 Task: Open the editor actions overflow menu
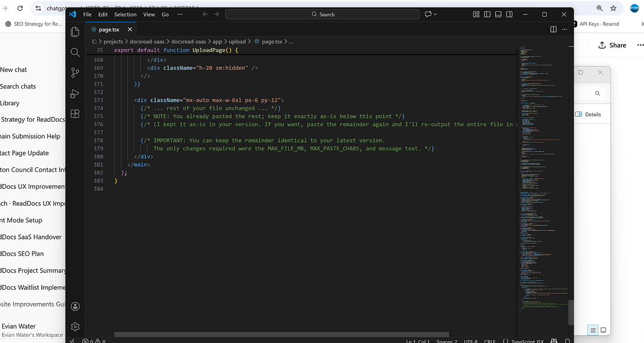[x=564, y=29]
